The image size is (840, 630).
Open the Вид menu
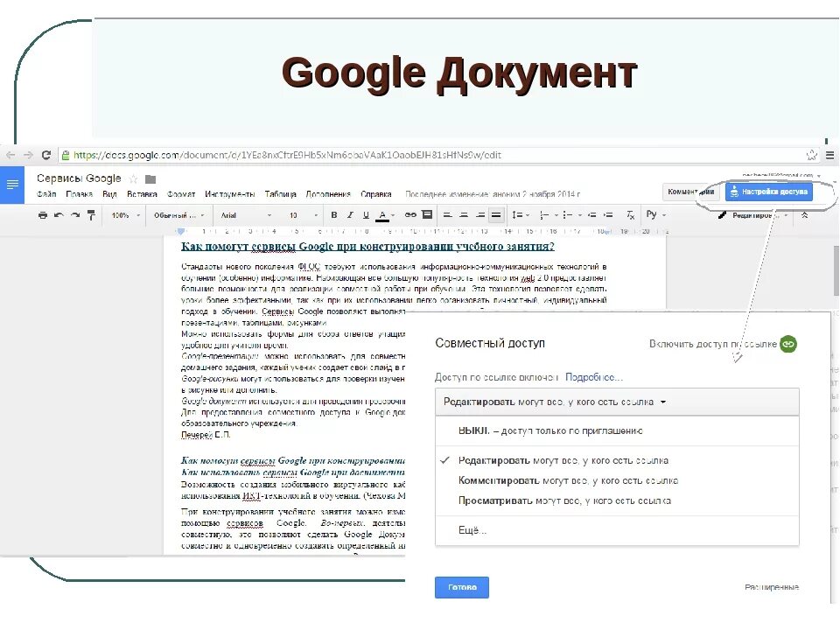tap(109, 194)
